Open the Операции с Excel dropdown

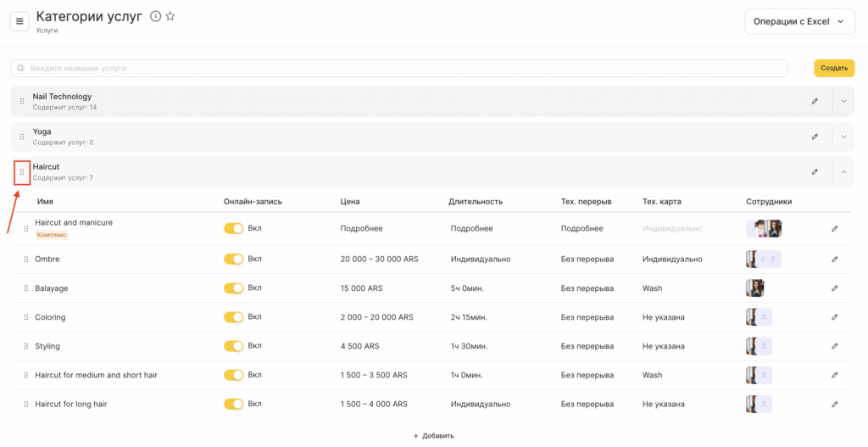[799, 21]
